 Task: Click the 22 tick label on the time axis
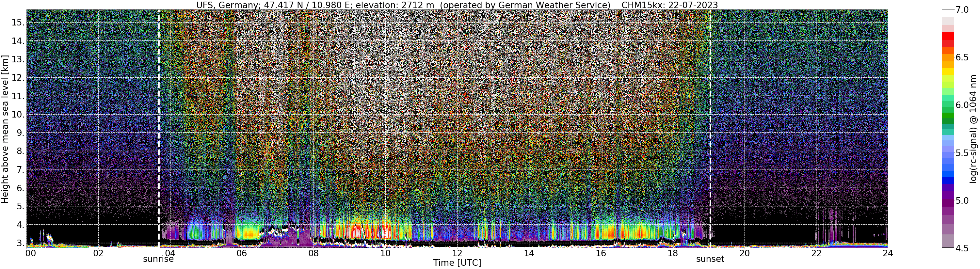pyautogui.click(x=816, y=253)
